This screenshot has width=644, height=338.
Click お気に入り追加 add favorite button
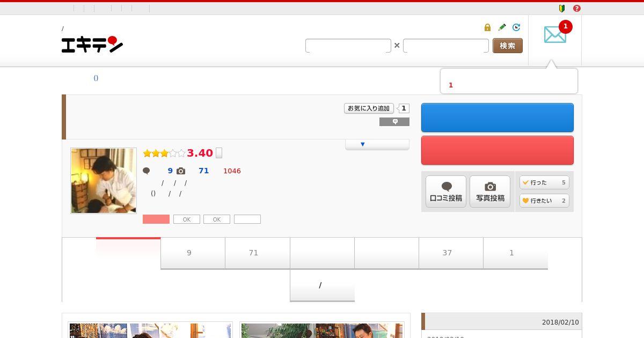click(x=369, y=108)
